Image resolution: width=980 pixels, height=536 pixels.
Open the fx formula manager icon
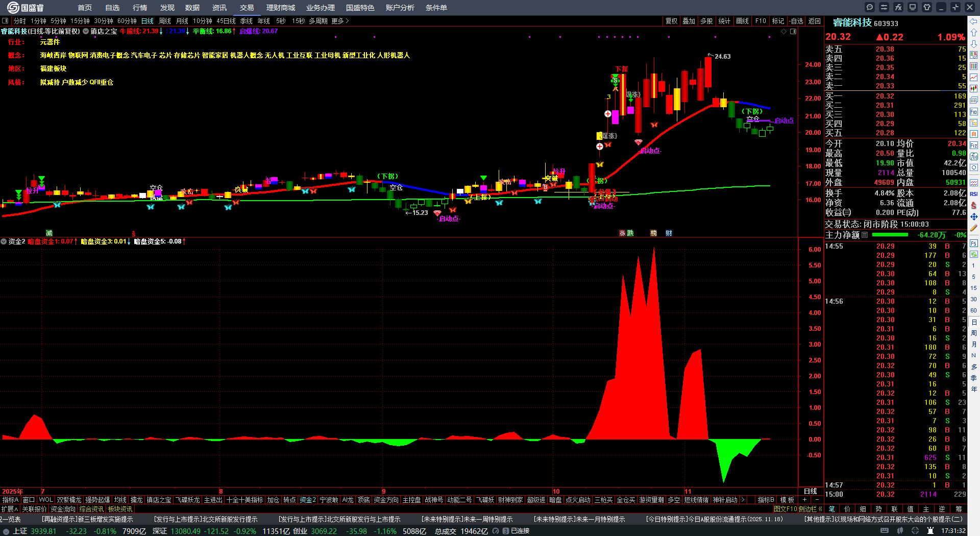(x=898, y=7)
